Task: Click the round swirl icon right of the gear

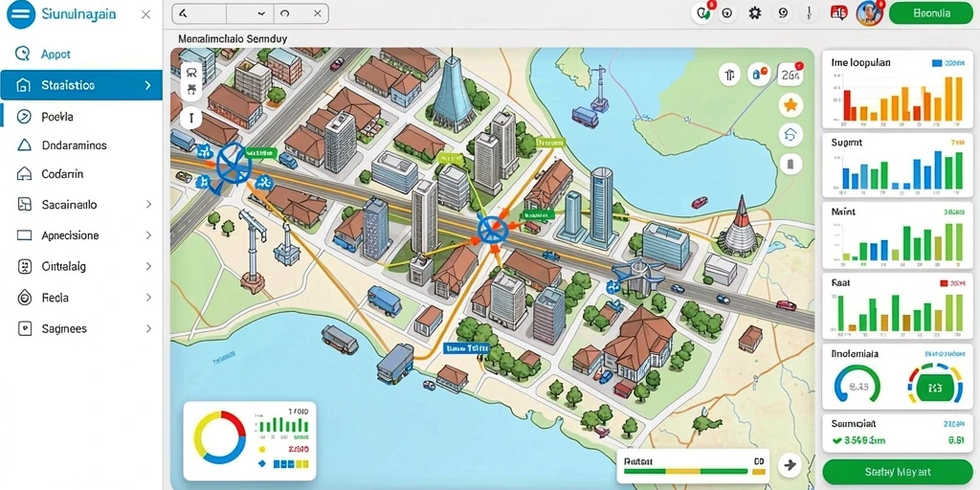Action: point(782,13)
